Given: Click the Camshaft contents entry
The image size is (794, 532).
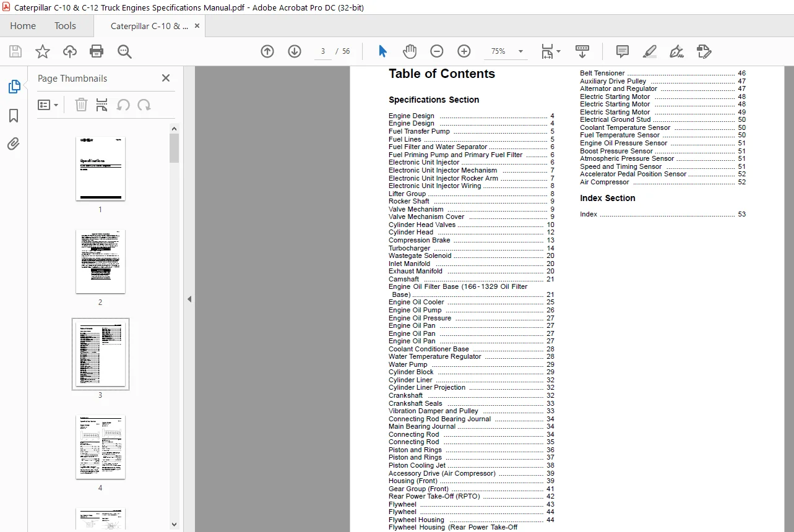Looking at the screenshot, I should tap(472, 280).
